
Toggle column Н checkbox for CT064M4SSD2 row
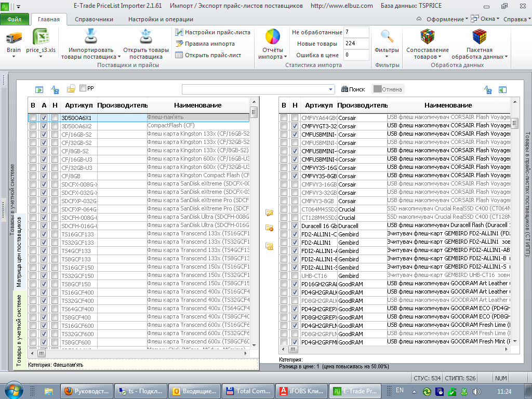coord(295,209)
